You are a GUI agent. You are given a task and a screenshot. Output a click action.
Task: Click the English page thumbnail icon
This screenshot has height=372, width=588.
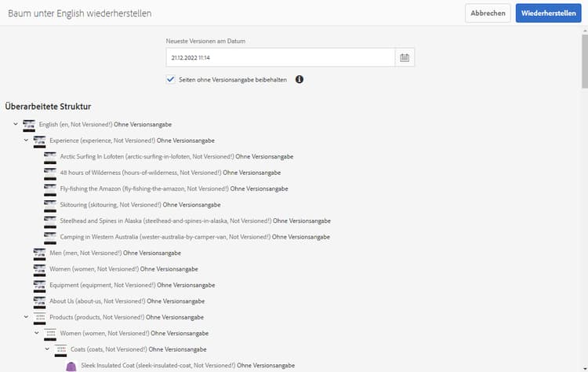pyautogui.click(x=29, y=126)
